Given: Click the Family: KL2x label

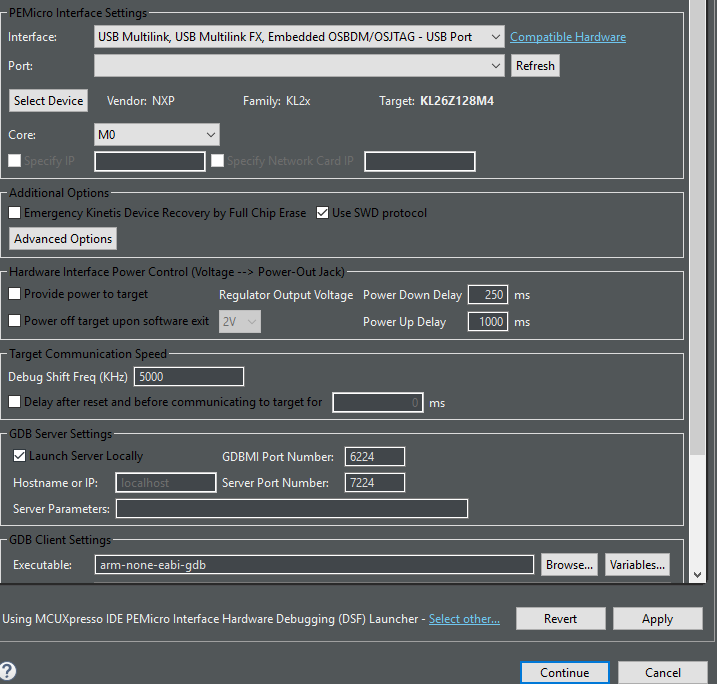Looking at the screenshot, I should [x=277, y=101].
